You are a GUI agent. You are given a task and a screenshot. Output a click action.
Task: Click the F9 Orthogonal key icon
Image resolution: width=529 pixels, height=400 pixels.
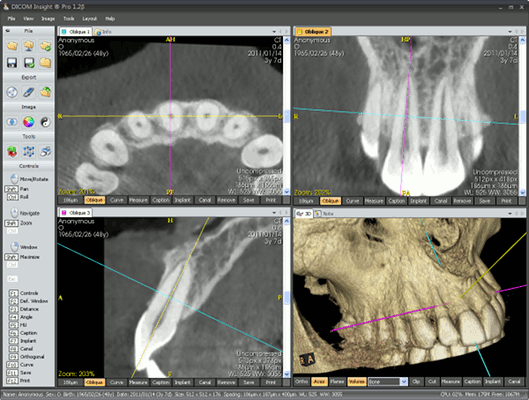click(x=13, y=356)
